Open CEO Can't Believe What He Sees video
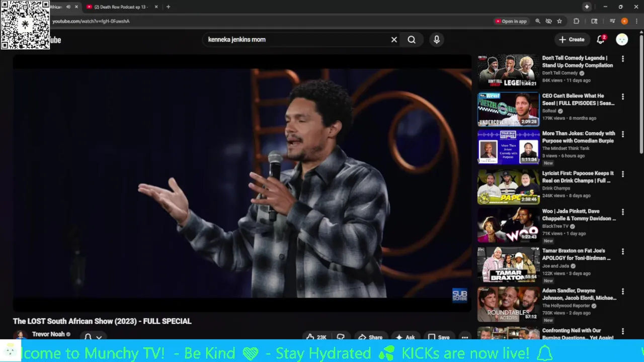Viewport: 644px width, 362px height. (x=578, y=99)
